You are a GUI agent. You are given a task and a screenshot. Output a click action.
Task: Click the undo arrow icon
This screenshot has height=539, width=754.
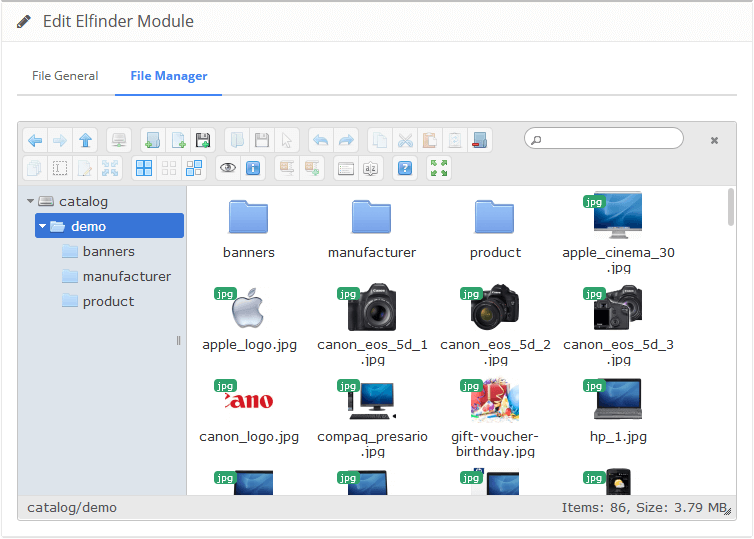[x=321, y=140]
